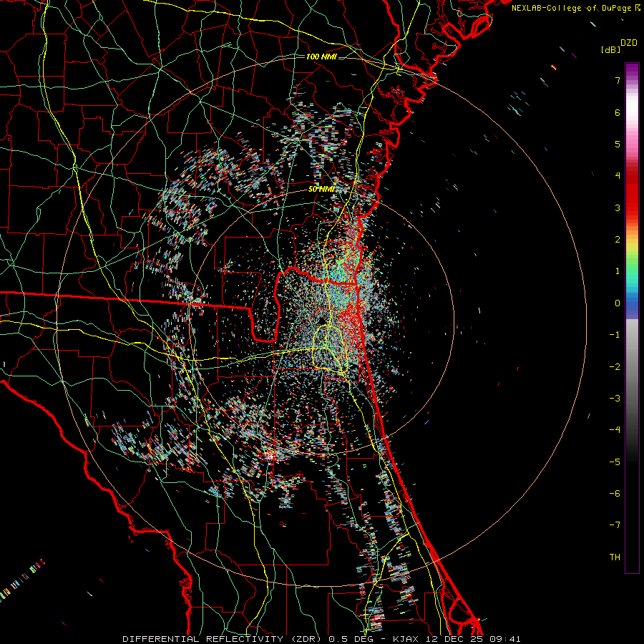This screenshot has height=644, width=644.
Task: Pick the -5 scale label
Action: pyautogui.click(x=615, y=462)
